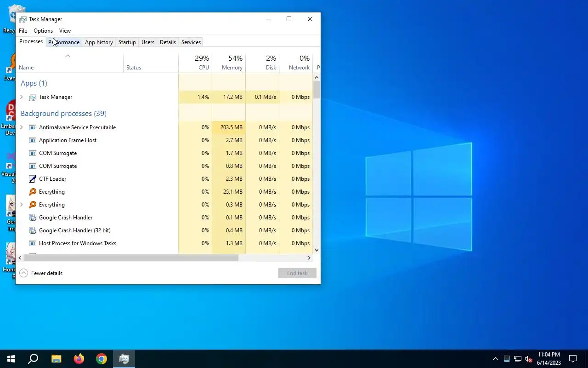
Task: Click the Google Crash Handler icon
Action: 33,218
